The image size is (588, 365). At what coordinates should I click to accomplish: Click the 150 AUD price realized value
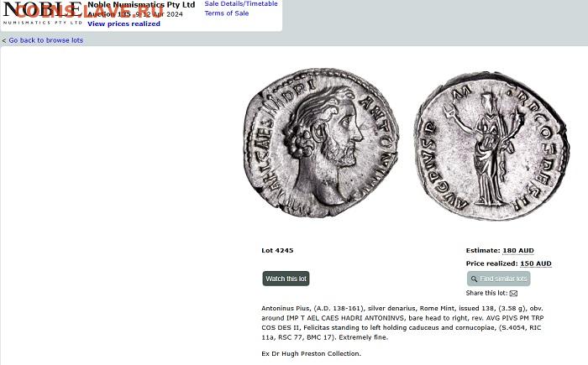536,263
